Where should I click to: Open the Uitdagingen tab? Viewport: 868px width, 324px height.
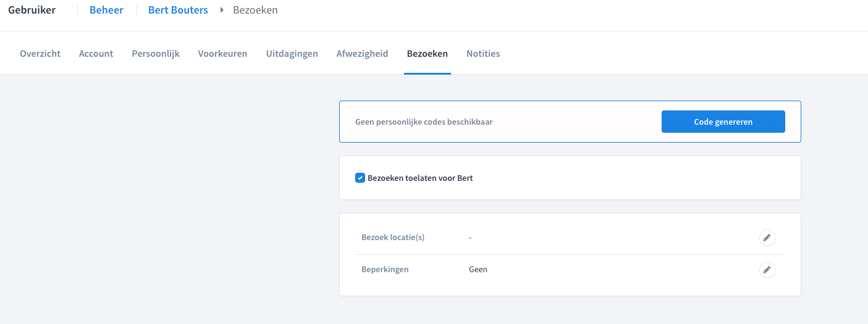tap(292, 54)
